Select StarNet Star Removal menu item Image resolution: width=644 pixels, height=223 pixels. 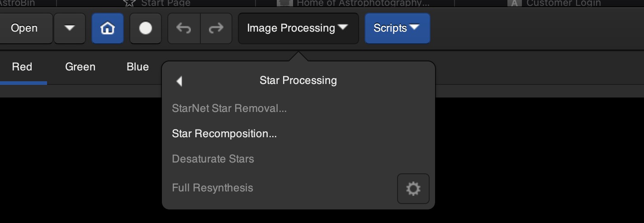[x=229, y=108]
